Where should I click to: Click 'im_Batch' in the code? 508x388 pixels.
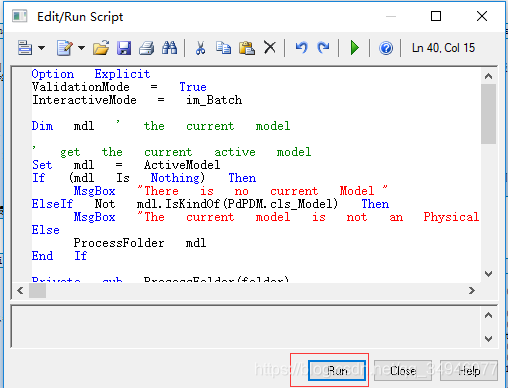click(214, 100)
